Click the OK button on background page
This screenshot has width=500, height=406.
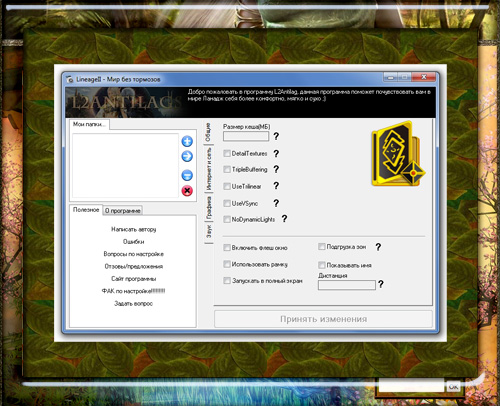click(453, 387)
